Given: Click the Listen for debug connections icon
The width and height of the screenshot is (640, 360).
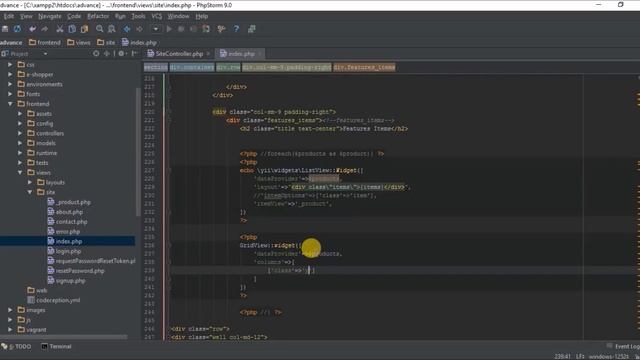Looking at the screenshot, I should click(206, 29).
